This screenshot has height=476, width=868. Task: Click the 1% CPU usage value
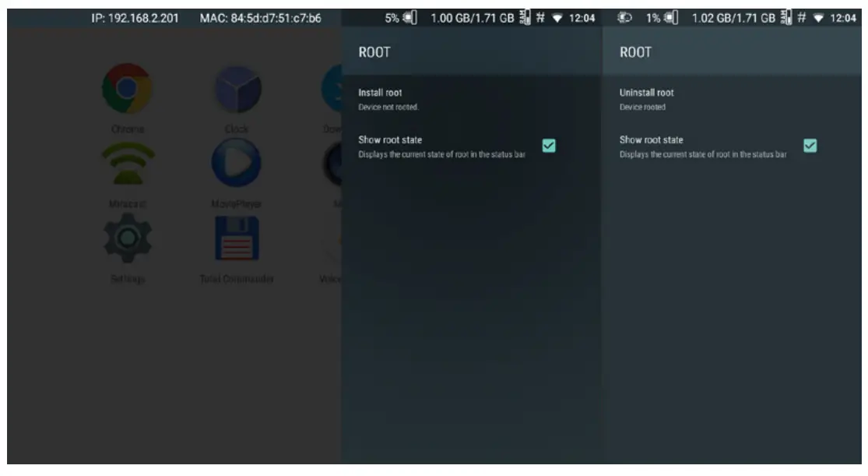(x=653, y=18)
